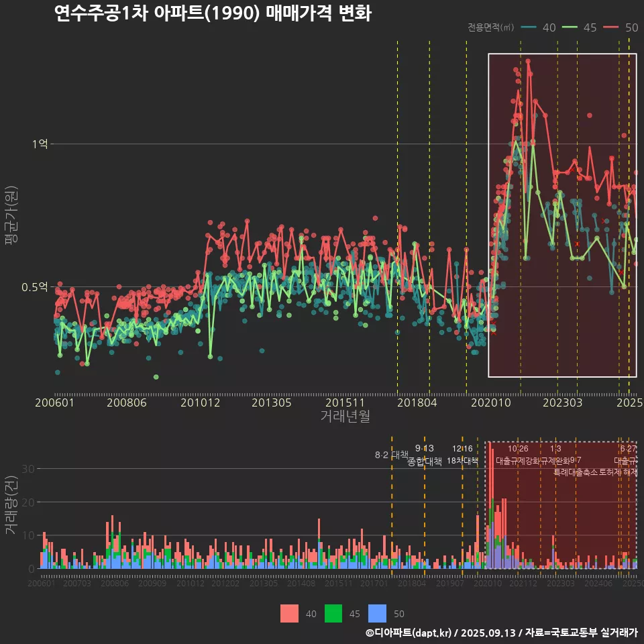Image resolution: width=644 pixels, height=644 pixels.
Task: Click the 201202 label on the volume chart axis
Action: click(x=225, y=583)
